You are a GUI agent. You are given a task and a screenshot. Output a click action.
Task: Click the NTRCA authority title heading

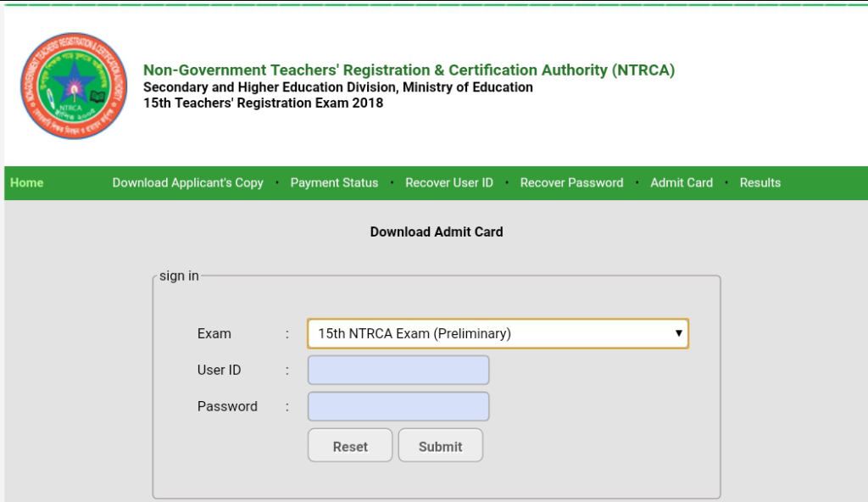[x=409, y=70]
